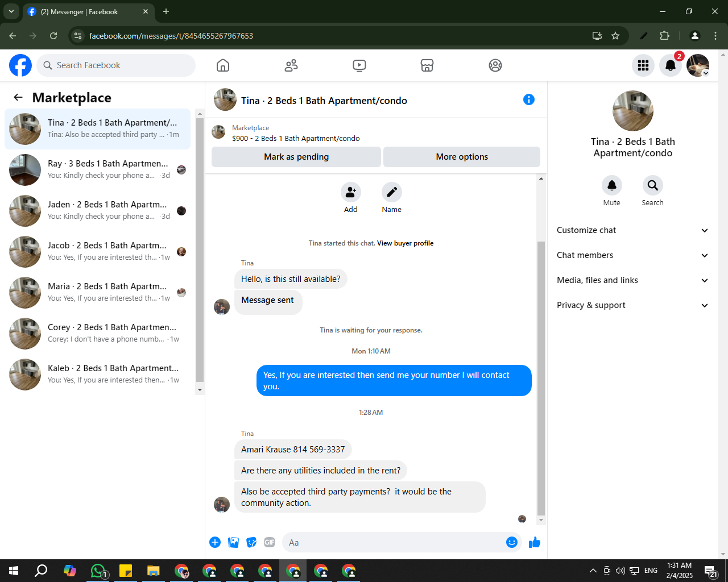Install app icon in address bar
The image size is (728, 582).
(597, 36)
